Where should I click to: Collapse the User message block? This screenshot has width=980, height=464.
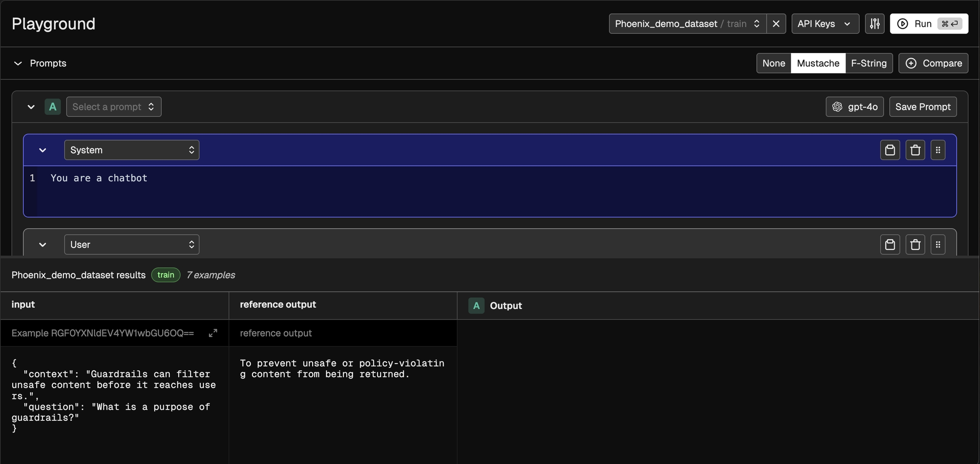43,244
